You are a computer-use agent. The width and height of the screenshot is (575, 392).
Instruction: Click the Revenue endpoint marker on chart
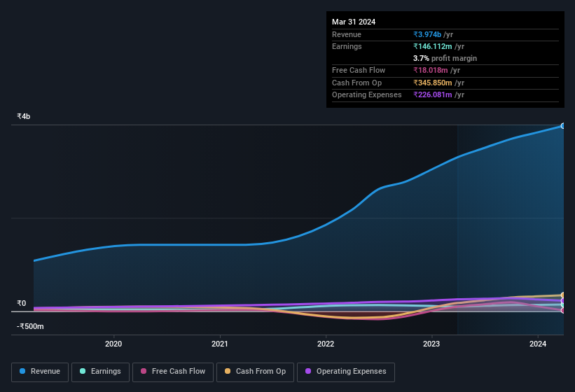[562, 126]
